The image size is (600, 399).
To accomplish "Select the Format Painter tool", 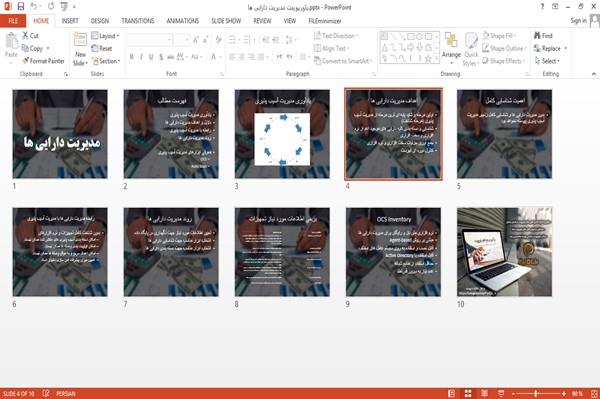I will (x=43, y=61).
